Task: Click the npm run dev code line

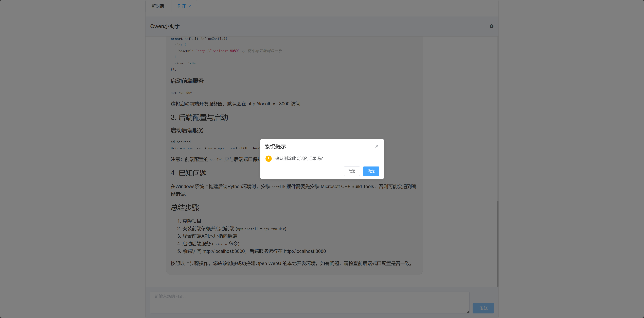Action: tap(181, 93)
